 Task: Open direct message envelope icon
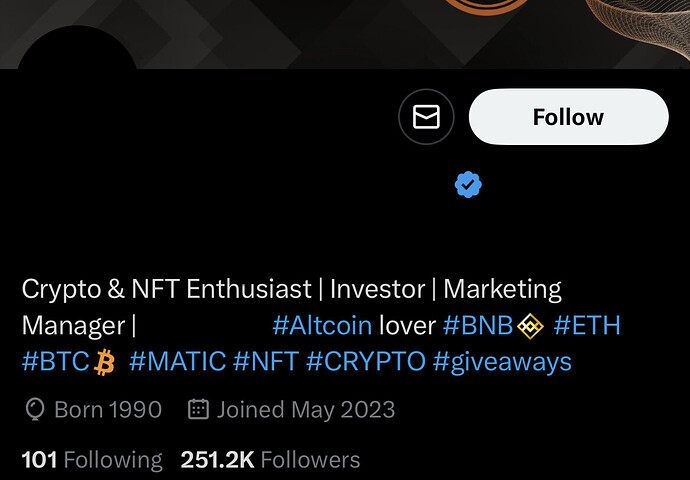point(426,117)
